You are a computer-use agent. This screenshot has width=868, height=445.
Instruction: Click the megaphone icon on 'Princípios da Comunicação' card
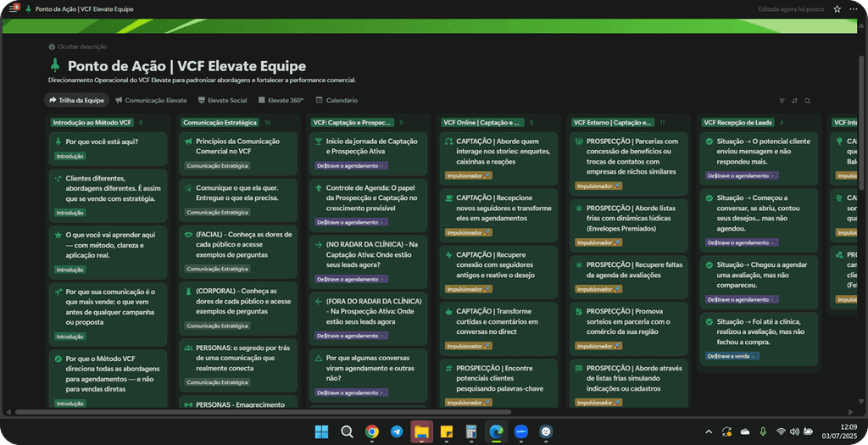click(x=188, y=142)
